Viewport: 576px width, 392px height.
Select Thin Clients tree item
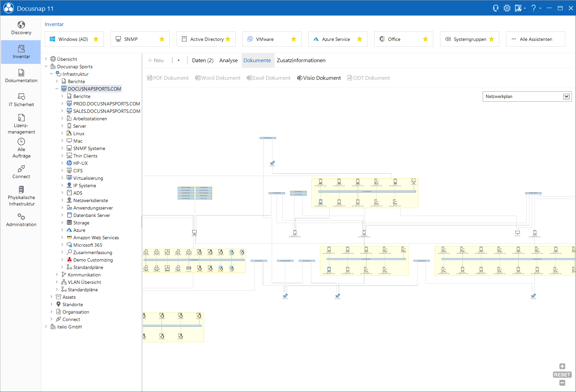(85, 156)
